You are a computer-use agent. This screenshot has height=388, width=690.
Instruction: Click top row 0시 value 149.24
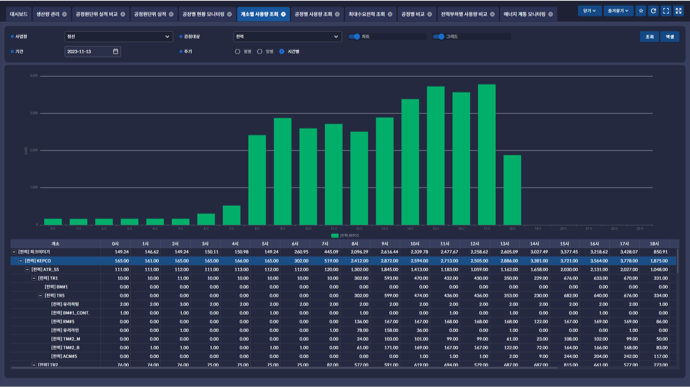coord(121,252)
